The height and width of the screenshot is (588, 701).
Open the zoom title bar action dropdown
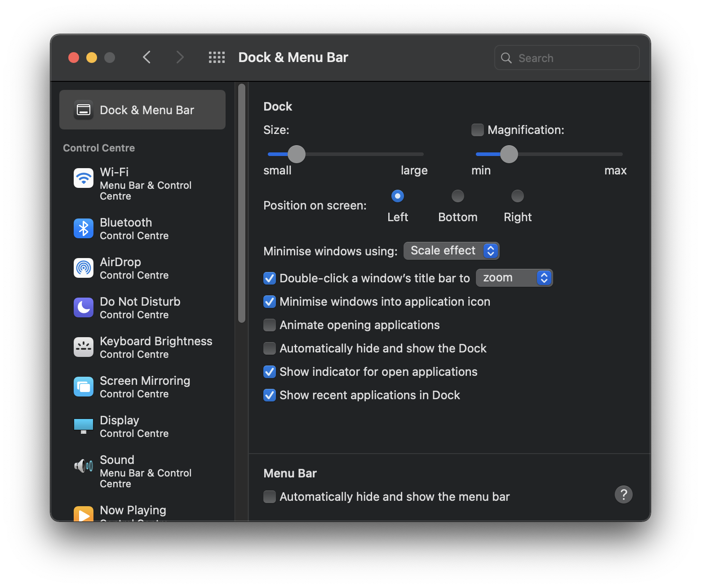pyautogui.click(x=514, y=278)
